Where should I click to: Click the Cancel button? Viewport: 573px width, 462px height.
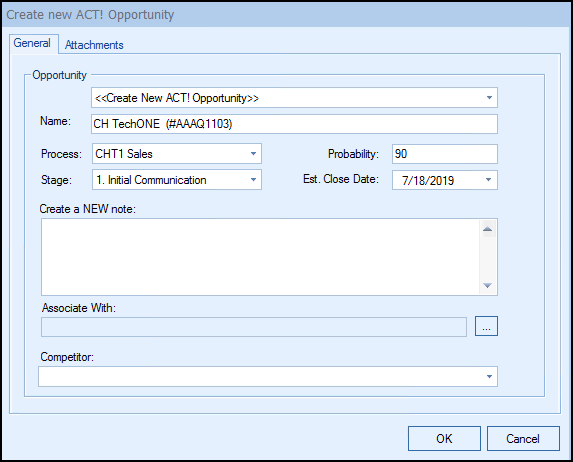tap(523, 438)
